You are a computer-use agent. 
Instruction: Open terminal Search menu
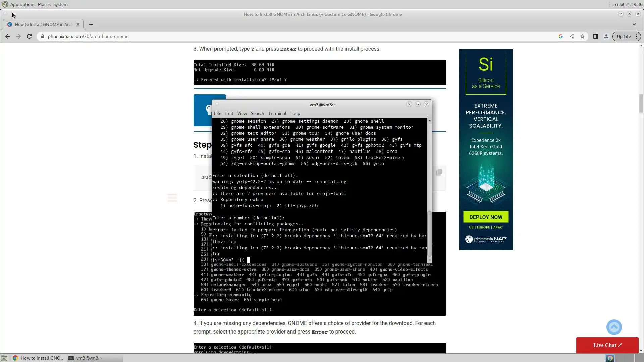click(257, 113)
